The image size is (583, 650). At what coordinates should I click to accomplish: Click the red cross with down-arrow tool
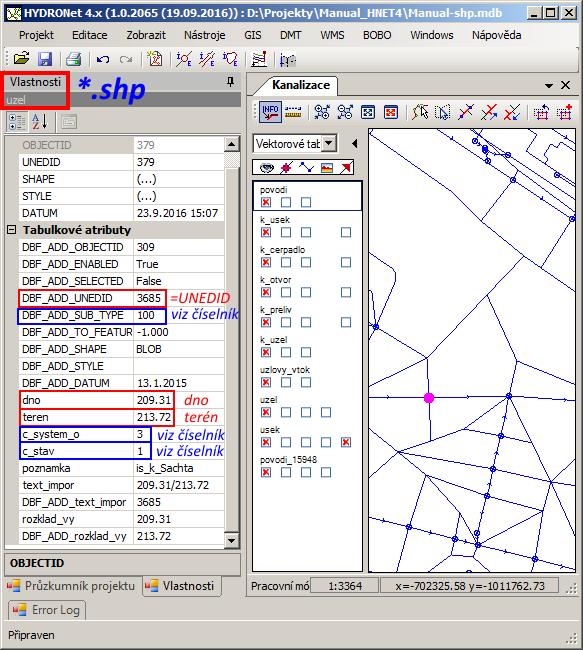coord(512,112)
